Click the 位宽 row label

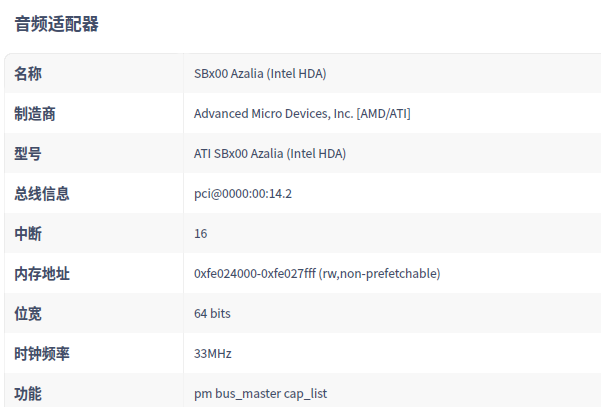28,314
